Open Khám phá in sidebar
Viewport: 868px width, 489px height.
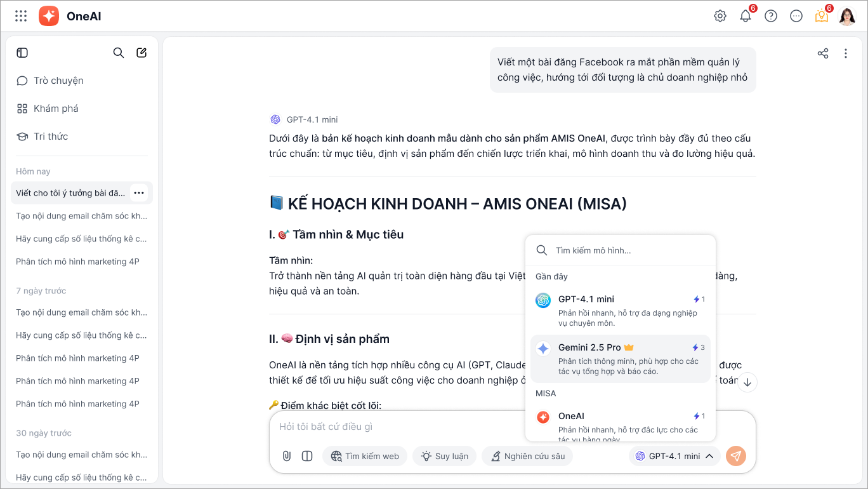coord(82,109)
